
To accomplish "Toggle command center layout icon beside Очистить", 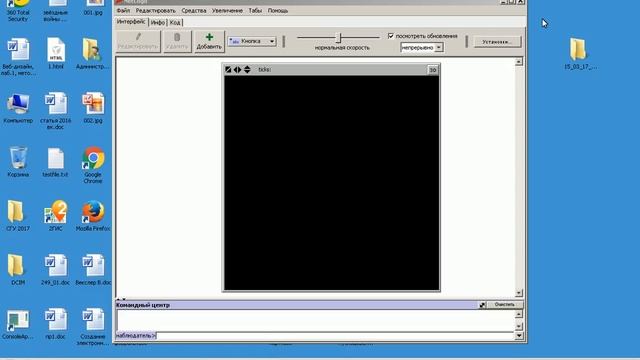I will click(482, 305).
